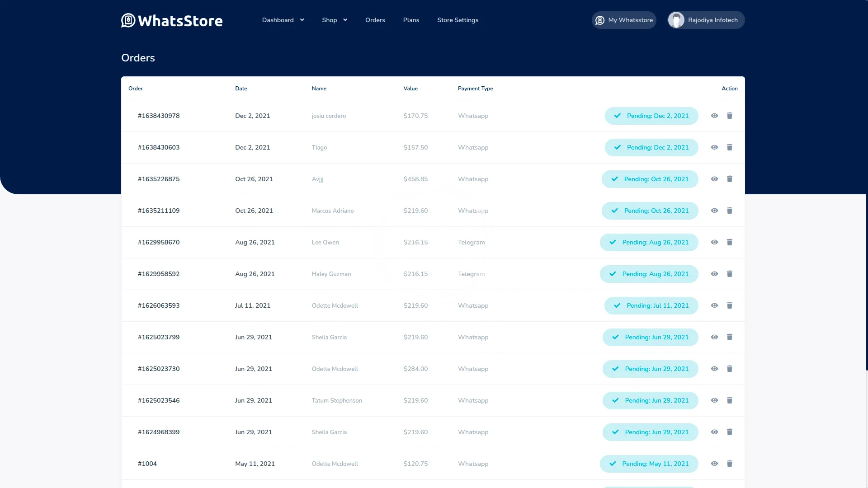Remove Lee Owen's order via trash icon
Image resolution: width=868 pixels, height=488 pixels.
(x=729, y=242)
